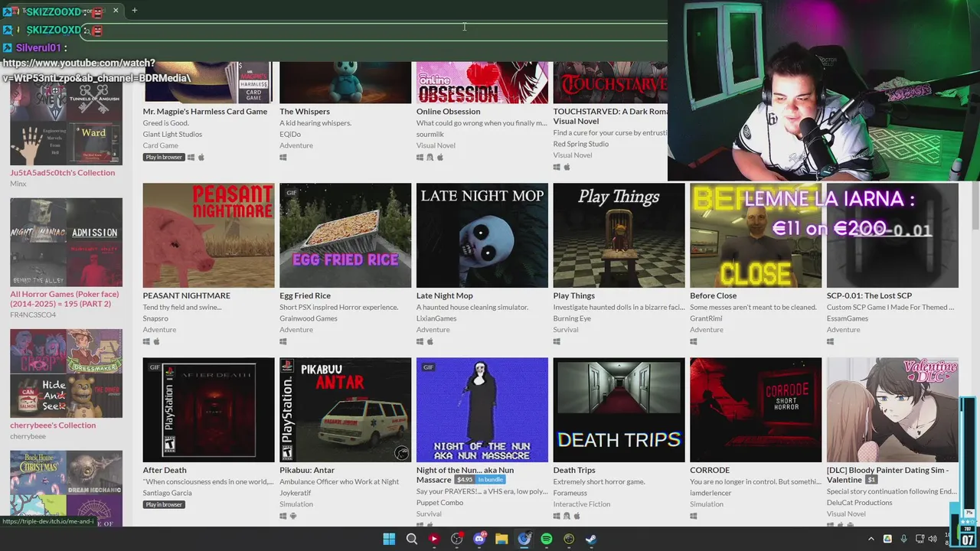Click Apple icon under Mr. Magpie's Harmless Card Game
Image resolution: width=980 pixels, height=551 pixels.
pyautogui.click(x=201, y=158)
